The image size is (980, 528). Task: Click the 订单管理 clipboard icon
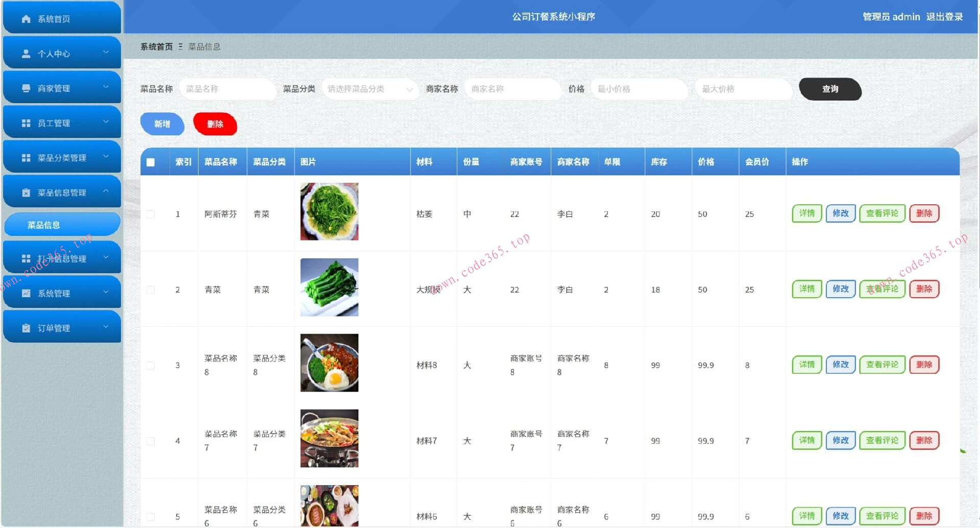coord(26,327)
